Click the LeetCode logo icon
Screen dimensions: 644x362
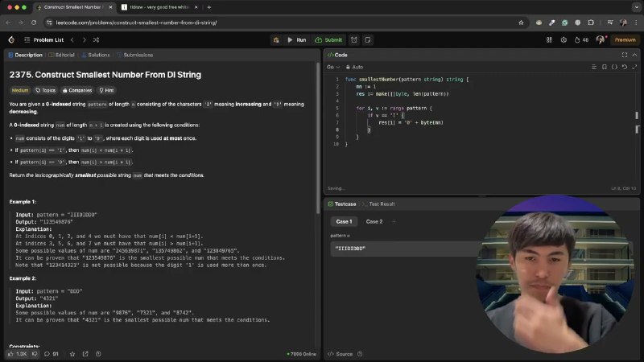[x=11, y=39]
